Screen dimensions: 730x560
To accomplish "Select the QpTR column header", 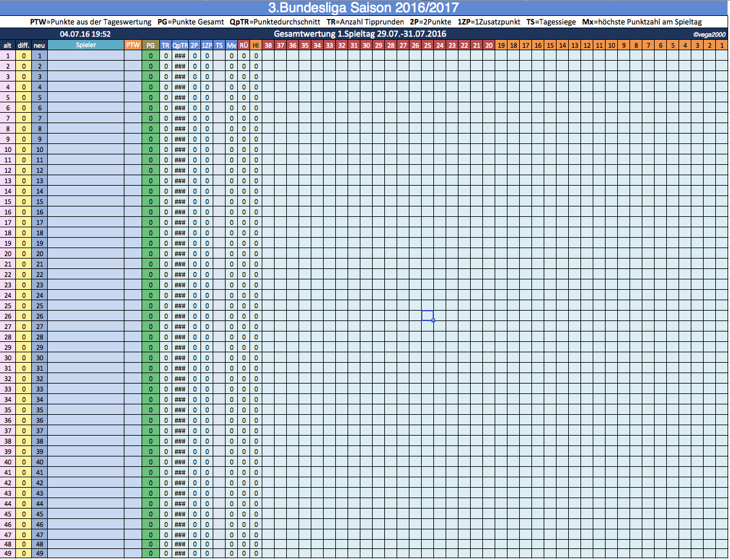I will (180, 45).
